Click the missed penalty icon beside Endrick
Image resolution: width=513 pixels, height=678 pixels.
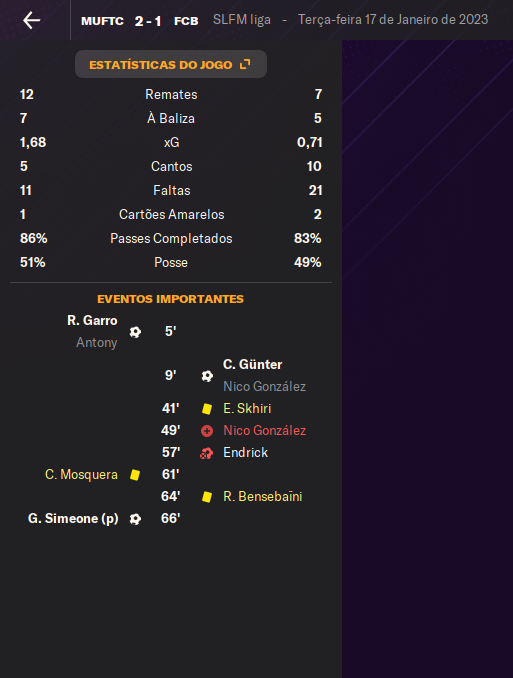[207, 453]
